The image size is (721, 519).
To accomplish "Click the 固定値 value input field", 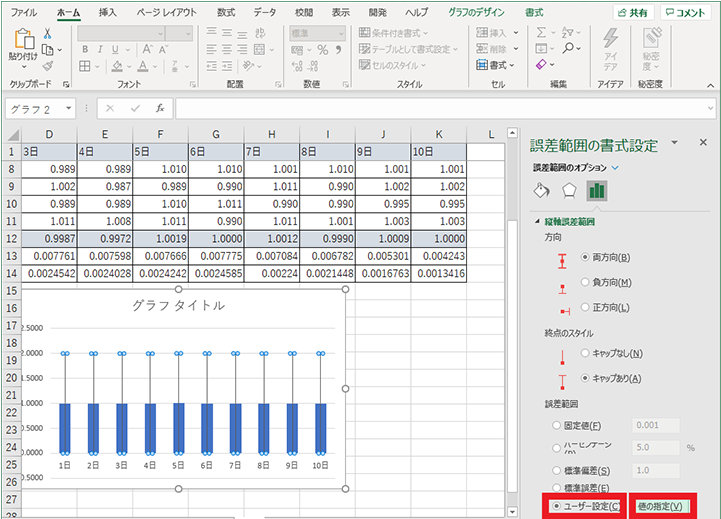I will pyautogui.click(x=656, y=425).
